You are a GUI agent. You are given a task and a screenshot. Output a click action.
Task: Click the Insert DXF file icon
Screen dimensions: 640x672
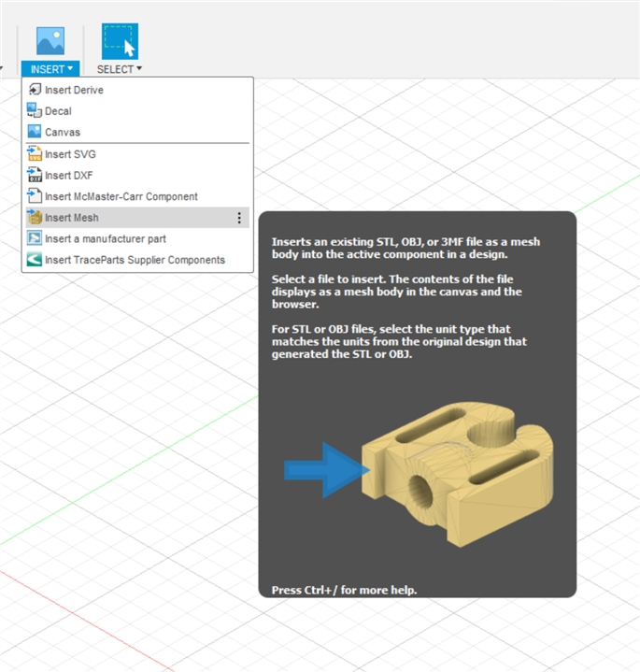[x=35, y=176]
